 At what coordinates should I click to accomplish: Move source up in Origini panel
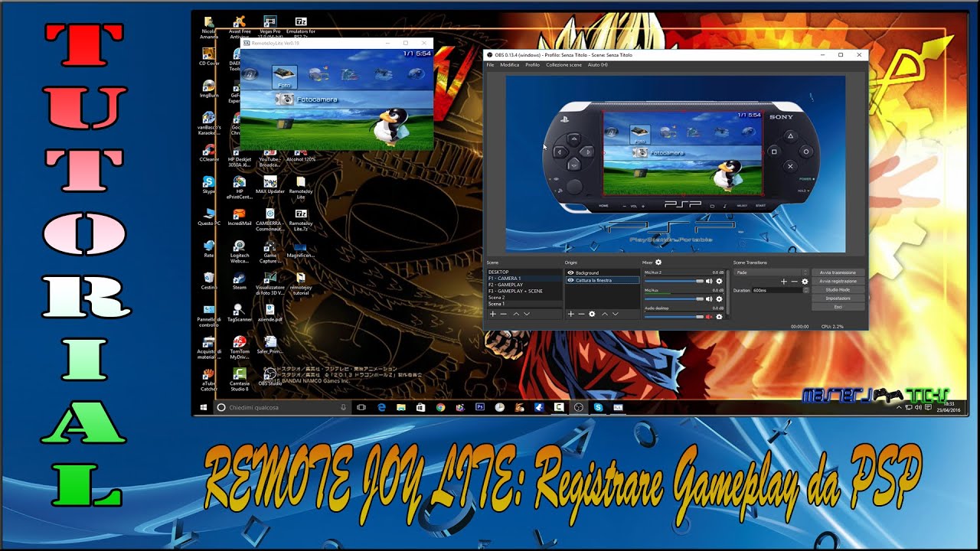[x=605, y=314]
